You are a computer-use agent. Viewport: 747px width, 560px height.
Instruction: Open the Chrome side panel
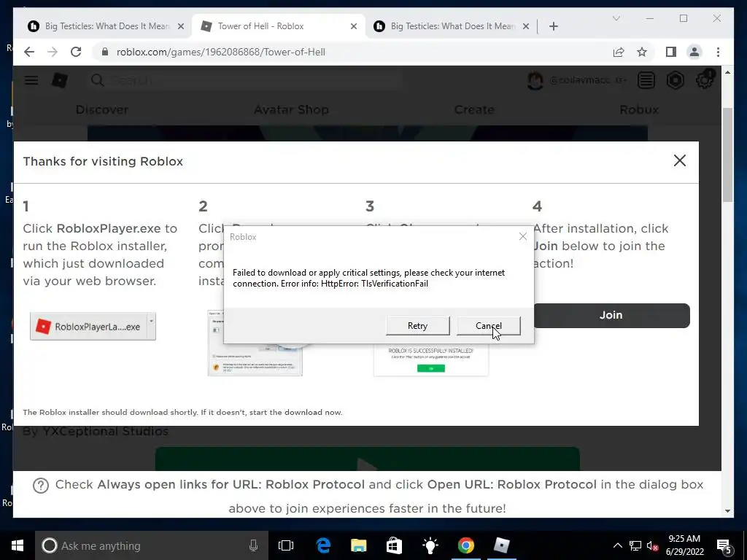[671, 52]
